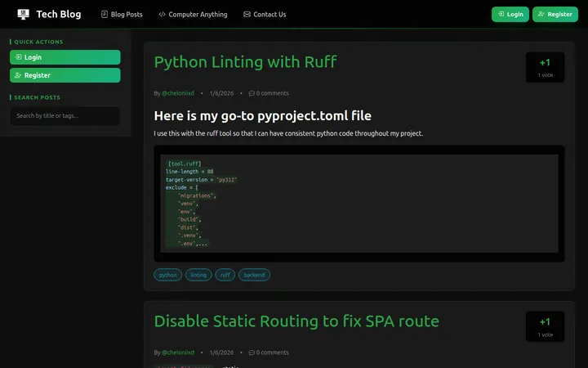Open Disable Static Routing to fix SPA route post
This screenshot has width=588, height=368.
click(x=296, y=321)
